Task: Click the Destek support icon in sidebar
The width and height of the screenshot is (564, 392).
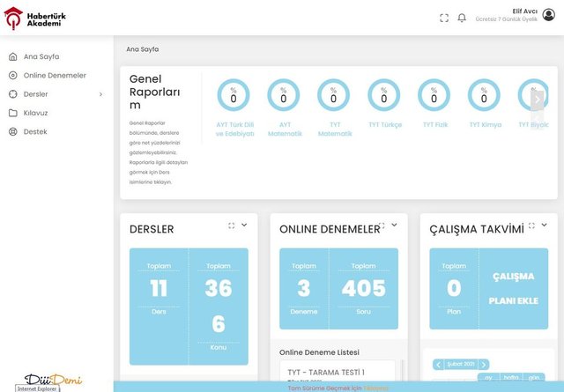Action: click(13, 131)
